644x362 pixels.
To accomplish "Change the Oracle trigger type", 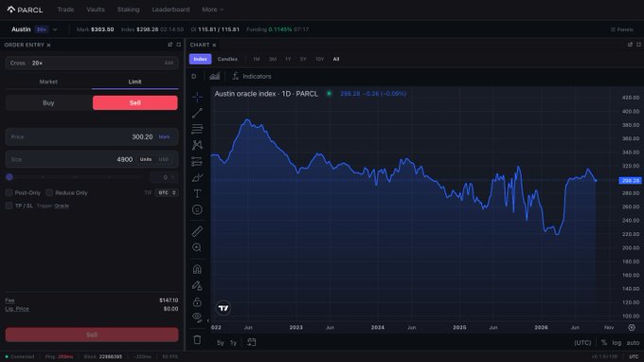I will (62, 206).
